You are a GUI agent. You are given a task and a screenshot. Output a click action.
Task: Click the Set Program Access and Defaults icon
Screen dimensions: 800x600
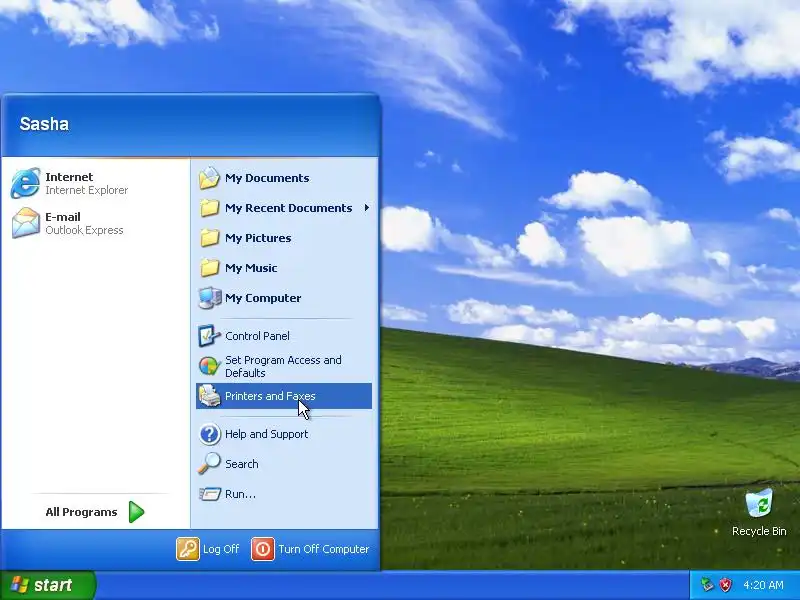click(x=209, y=366)
